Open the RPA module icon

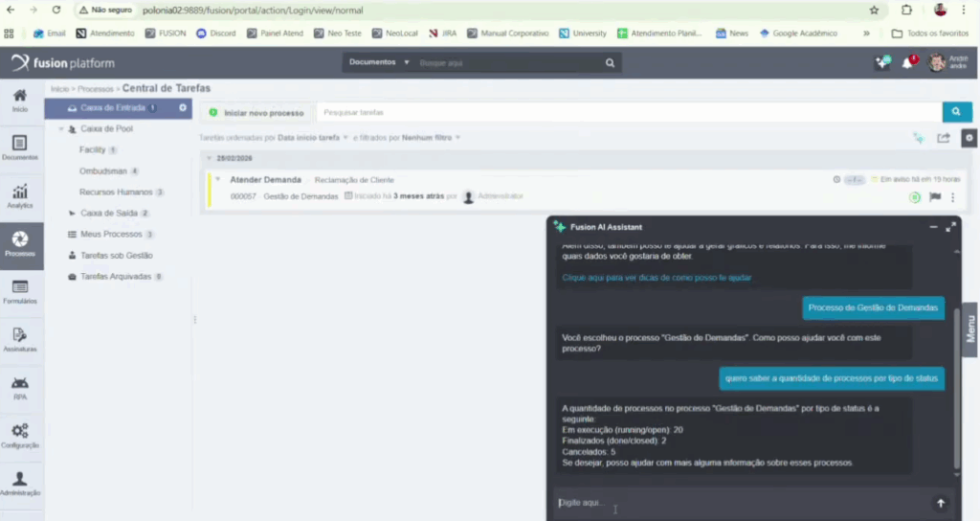click(x=19, y=387)
